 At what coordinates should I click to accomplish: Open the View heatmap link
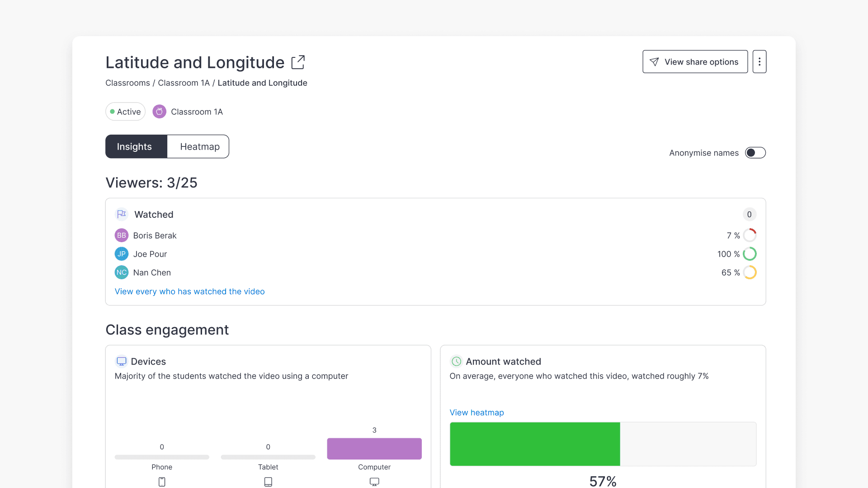pos(476,413)
